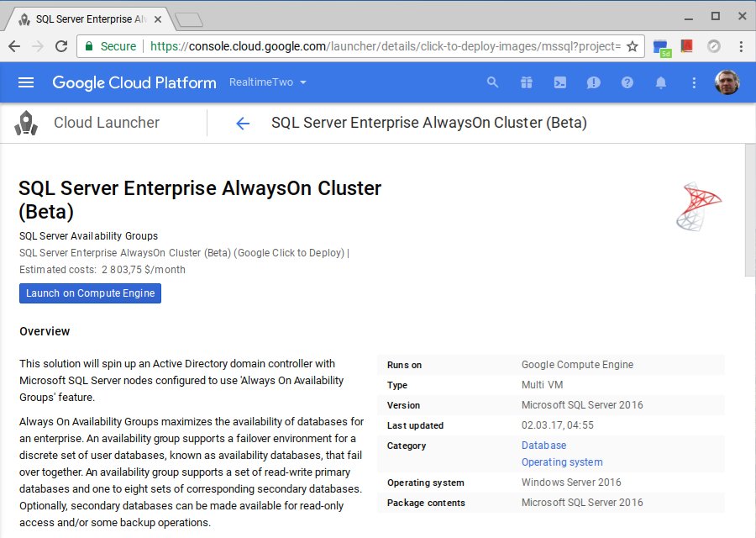Activate the Cloud Shell icon
This screenshot has height=538, width=756.
[560, 82]
